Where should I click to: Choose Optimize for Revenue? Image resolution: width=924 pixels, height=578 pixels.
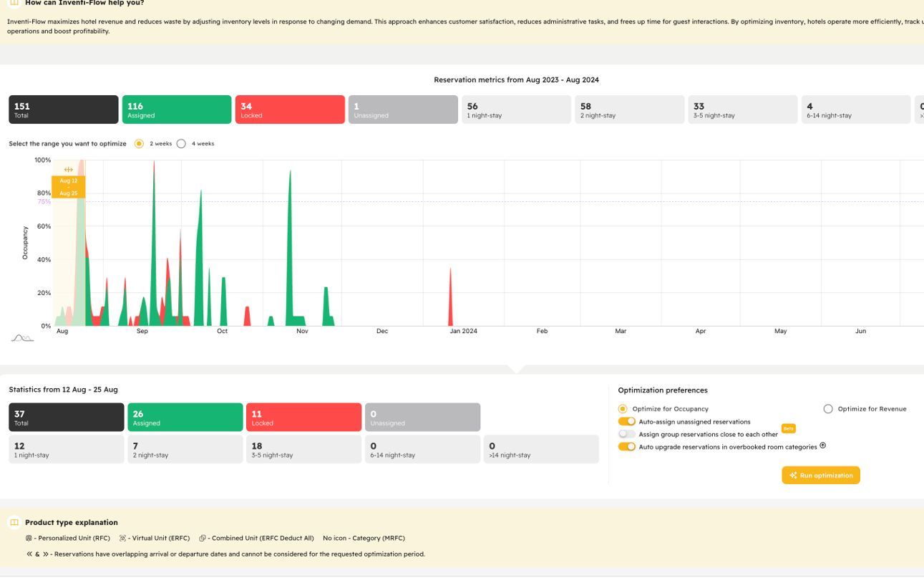pos(828,409)
